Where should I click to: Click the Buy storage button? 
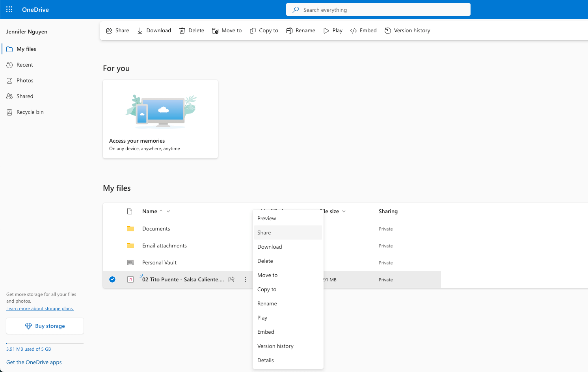pos(45,326)
